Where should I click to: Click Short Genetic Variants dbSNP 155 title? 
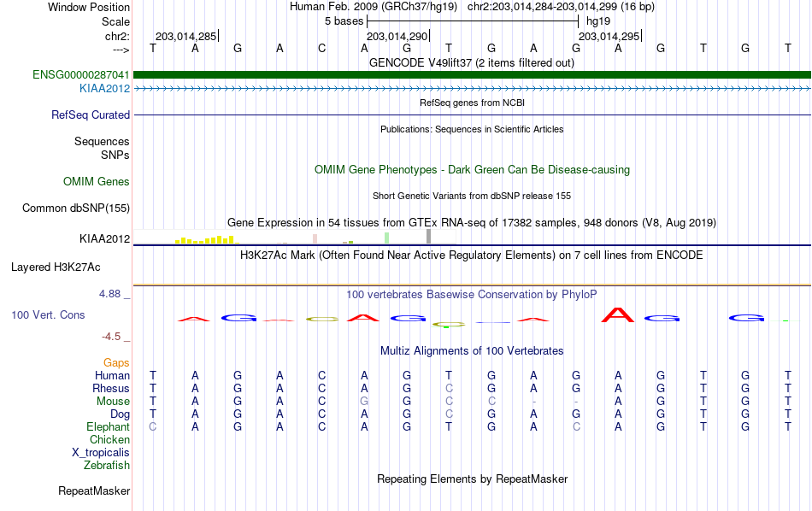click(472, 196)
